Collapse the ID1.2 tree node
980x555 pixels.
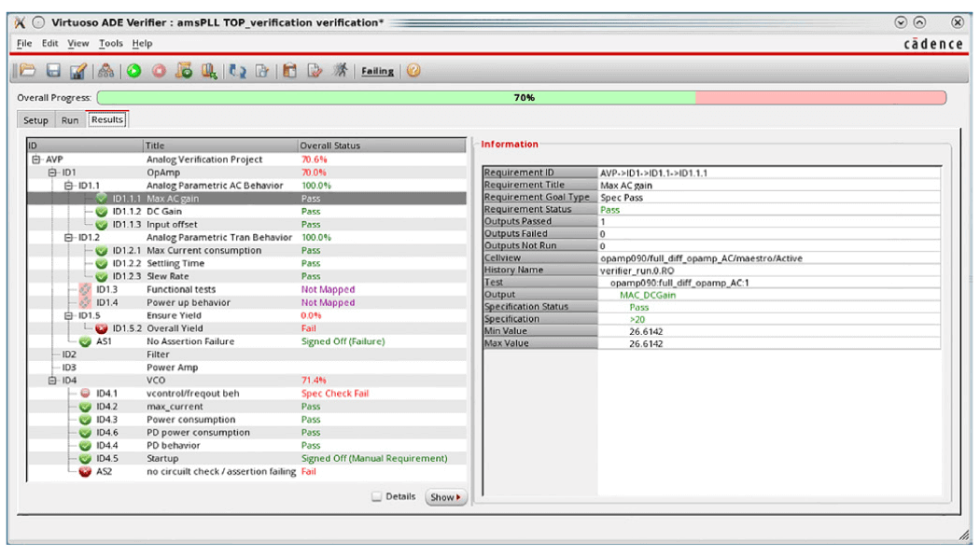[x=69, y=238]
